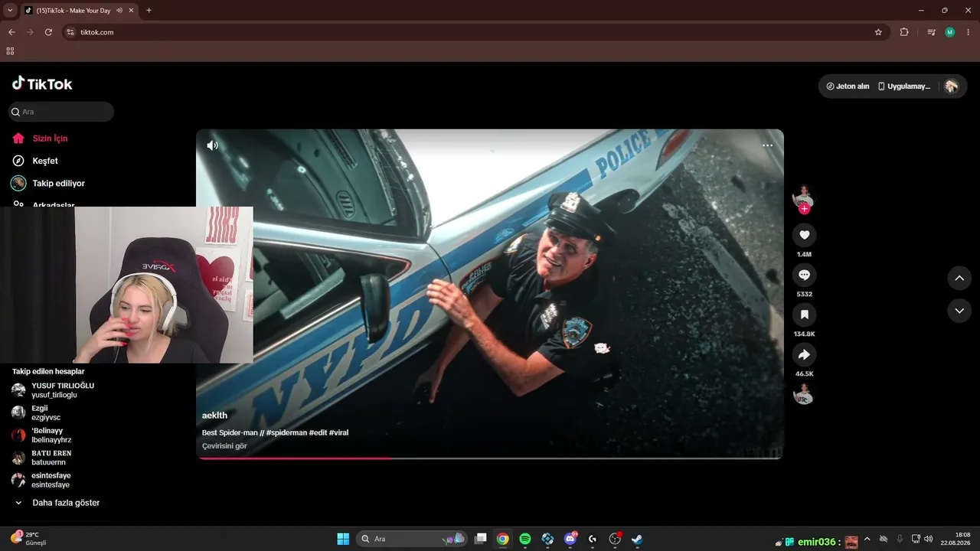
Task: Bookmark the video to favorites
Action: [804, 315]
